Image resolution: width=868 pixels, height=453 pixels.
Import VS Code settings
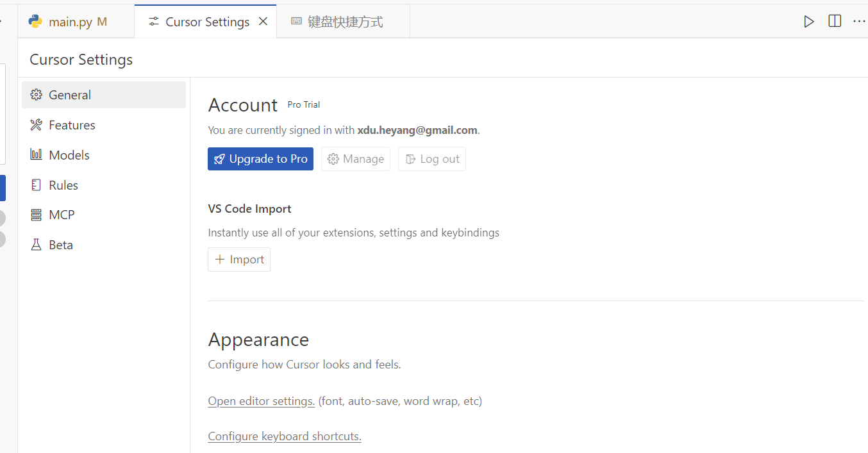point(239,259)
